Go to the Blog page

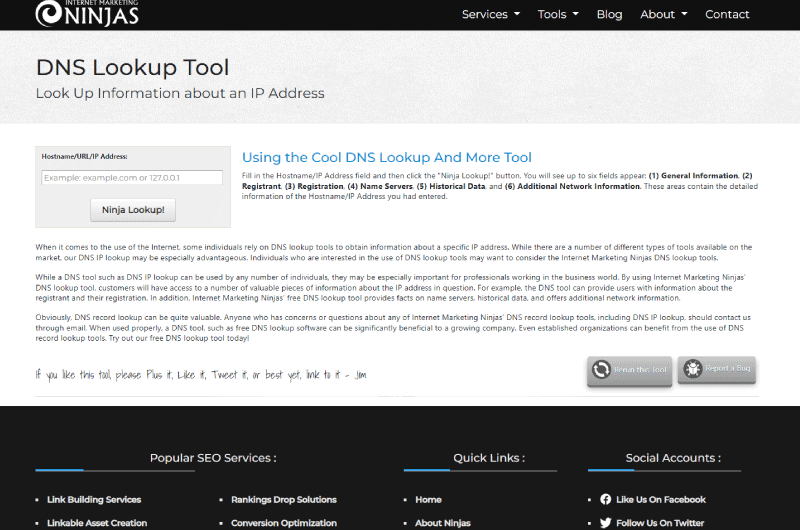click(x=609, y=14)
